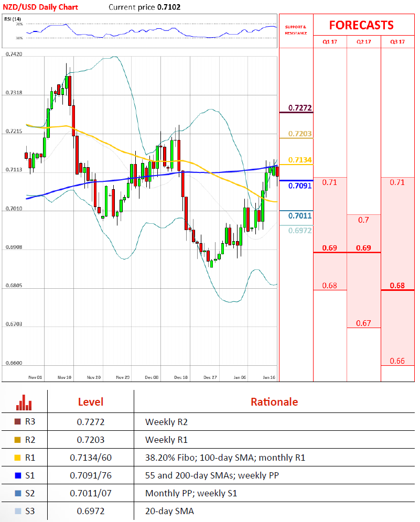Click the 0.7134 resistance level label beside chart
420x522 pixels.
[x=300, y=160]
